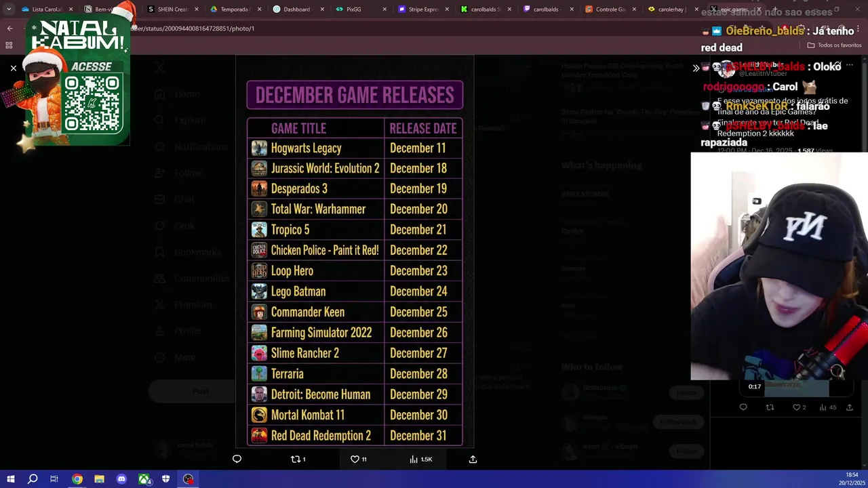Click the Red Dead Redemption 2 icon
Image resolution: width=868 pixels, height=488 pixels.
tap(259, 436)
